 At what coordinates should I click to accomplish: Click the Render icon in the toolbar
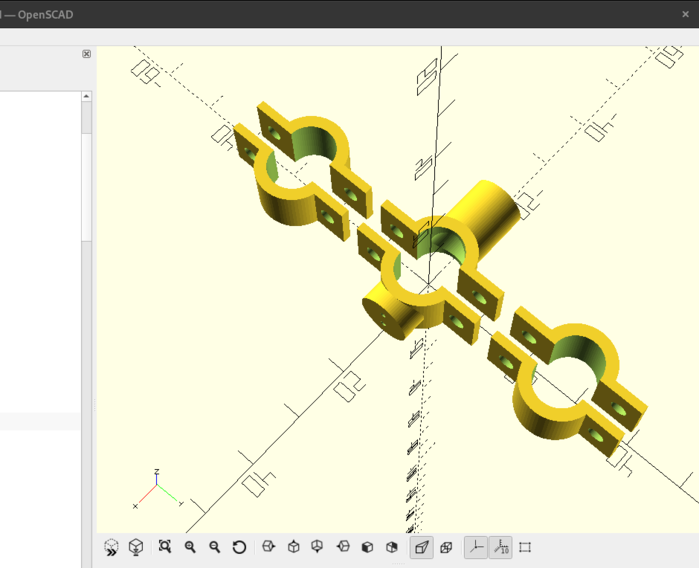coord(136,547)
